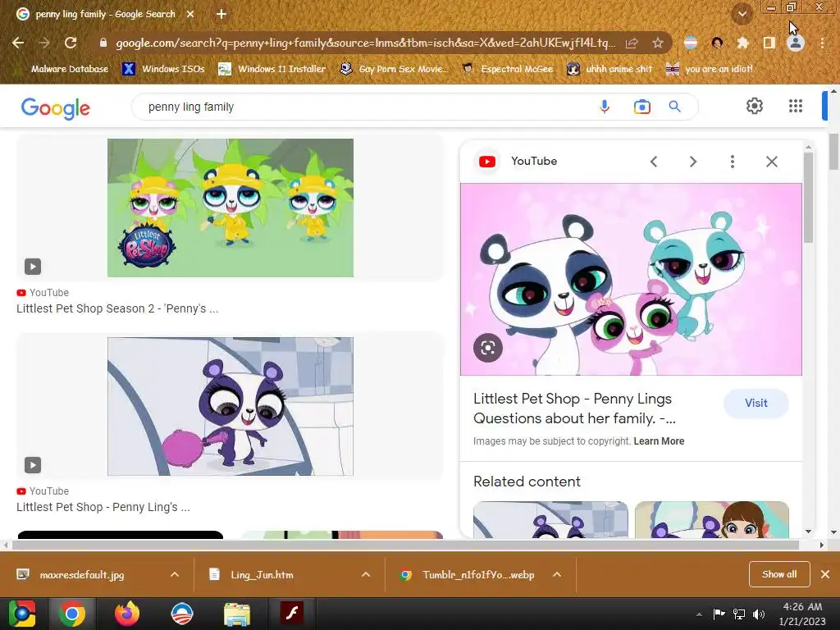Go to Google home via the logo
The image size is (840, 630).
(56, 107)
